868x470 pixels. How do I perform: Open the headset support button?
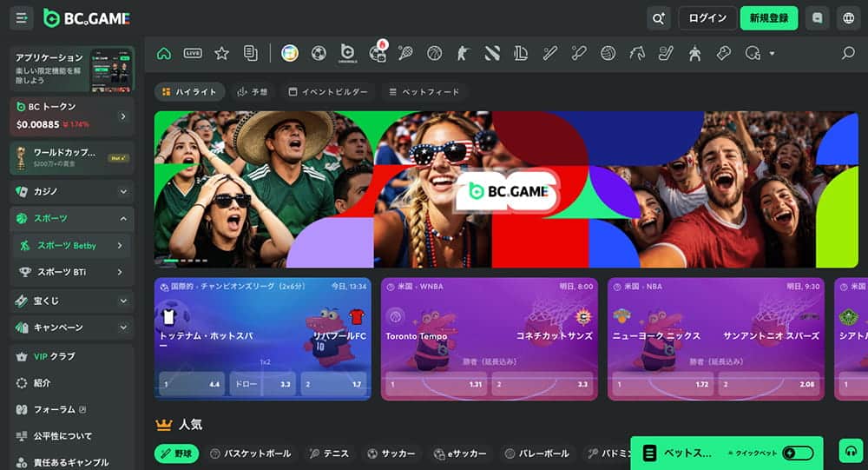851,451
